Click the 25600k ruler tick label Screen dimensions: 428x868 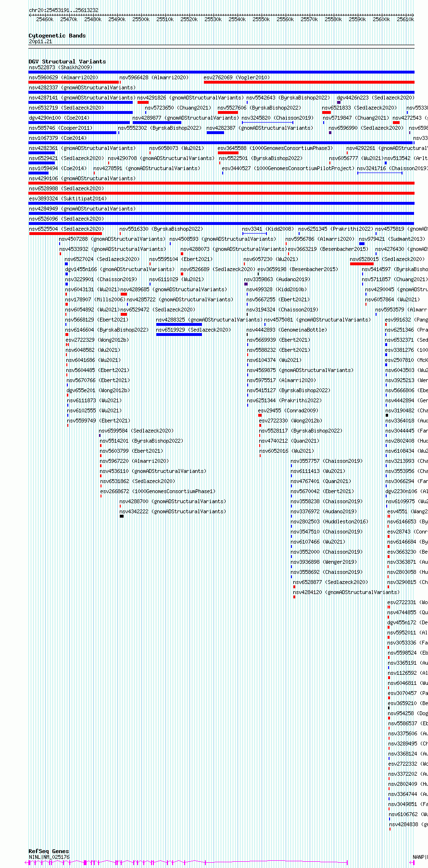(x=381, y=19)
